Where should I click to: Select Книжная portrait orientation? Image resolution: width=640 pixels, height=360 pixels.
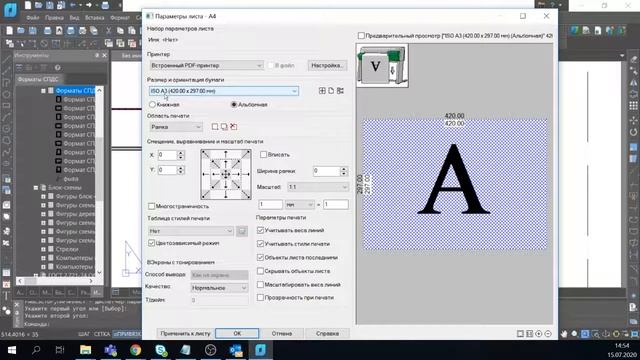(x=152, y=105)
